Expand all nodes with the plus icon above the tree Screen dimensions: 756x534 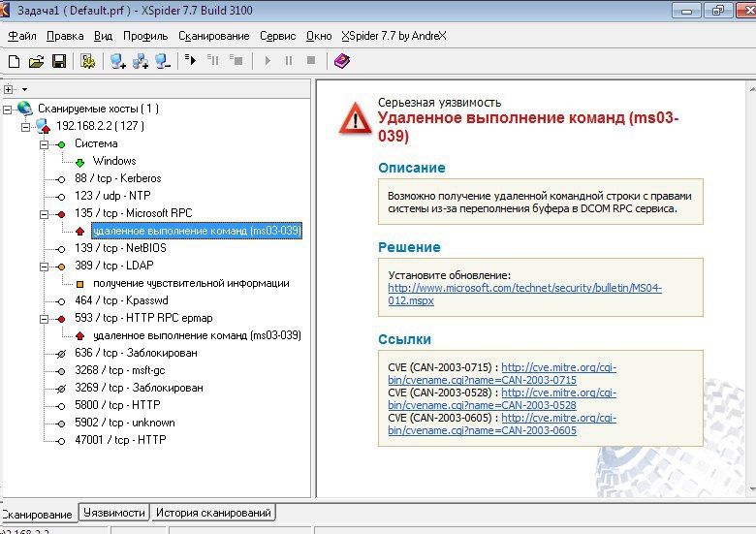tap(8, 89)
